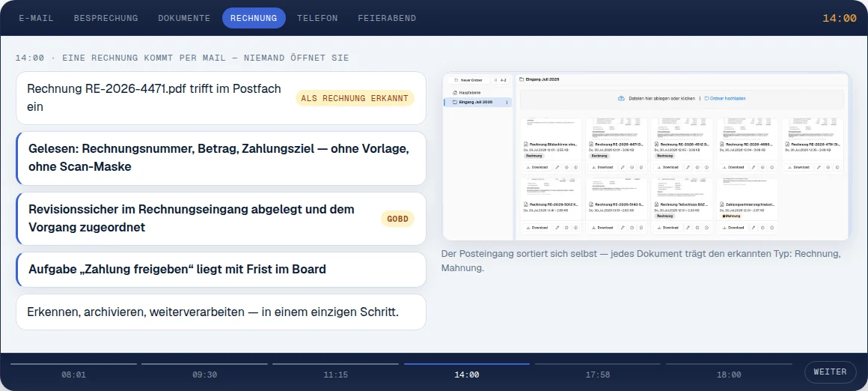Screen dimensions: 868x391
Task: Jump to the 09:30 timeline segment
Action: pos(204,371)
